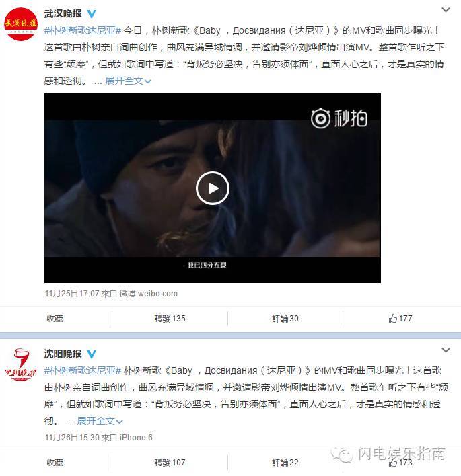Click verified V badge beside 武汉晚报
This screenshot has height=476, width=461.
pos(92,13)
